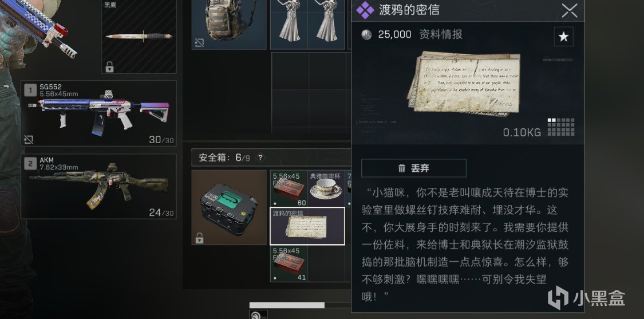Select the 5.56x45 FMJ ammo stack of 41
Screen dimensions: 644x319
(289, 264)
